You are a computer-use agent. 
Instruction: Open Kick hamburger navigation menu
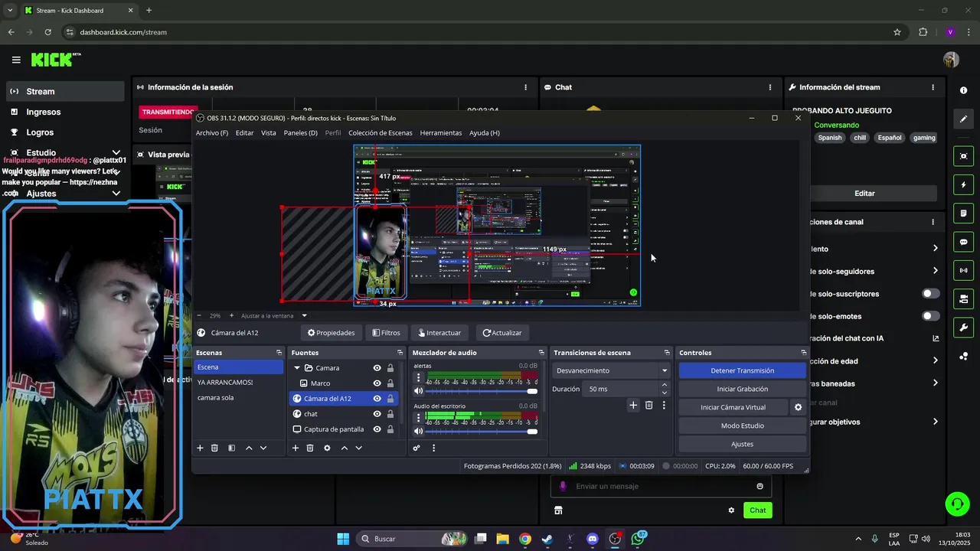point(16,60)
